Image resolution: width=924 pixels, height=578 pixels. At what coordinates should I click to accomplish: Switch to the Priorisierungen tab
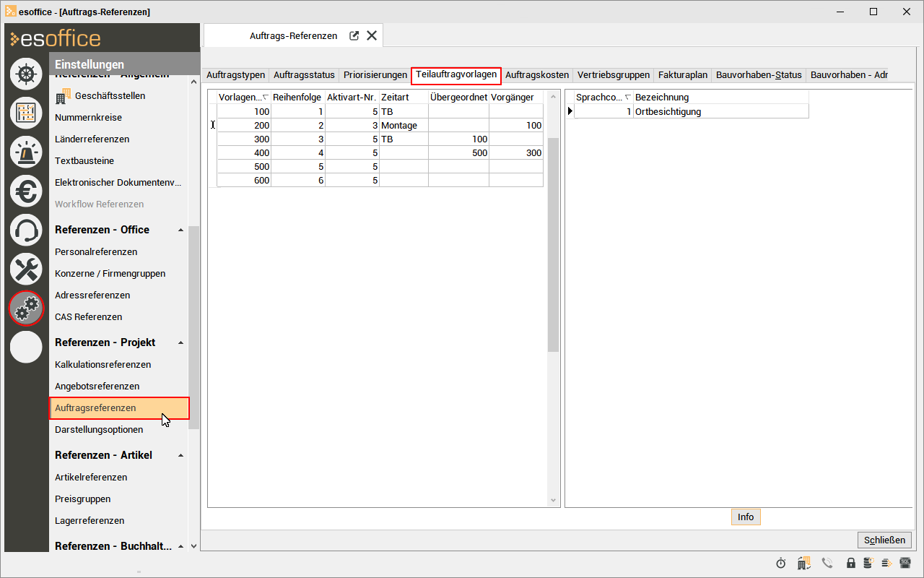[x=375, y=75]
